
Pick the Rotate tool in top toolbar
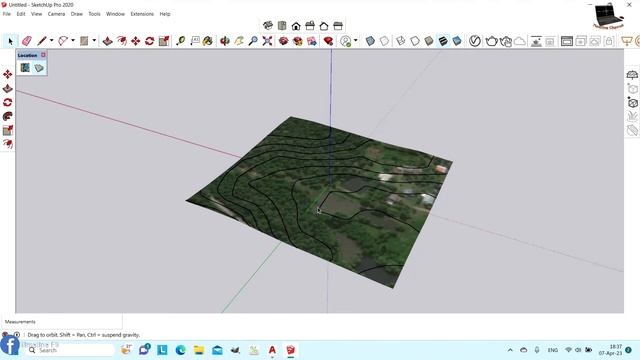tap(149, 41)
